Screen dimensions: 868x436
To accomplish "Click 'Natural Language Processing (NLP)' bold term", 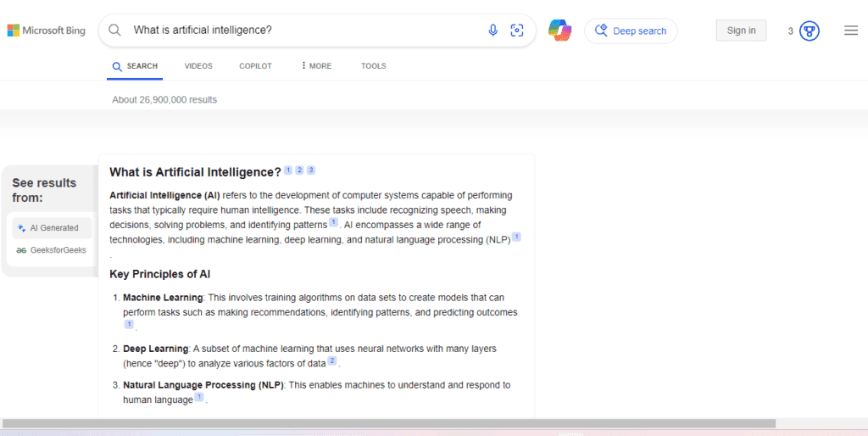I will [203, 385].
